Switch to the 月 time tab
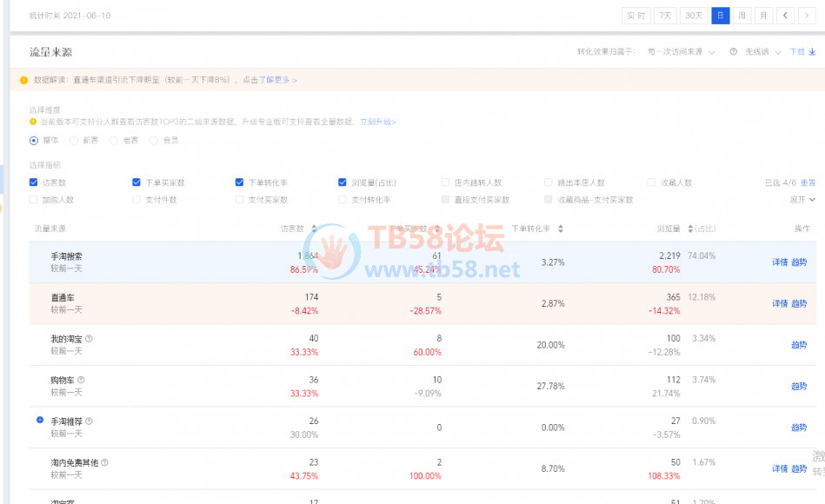This screenshot has height=504, width=825. 762,15
